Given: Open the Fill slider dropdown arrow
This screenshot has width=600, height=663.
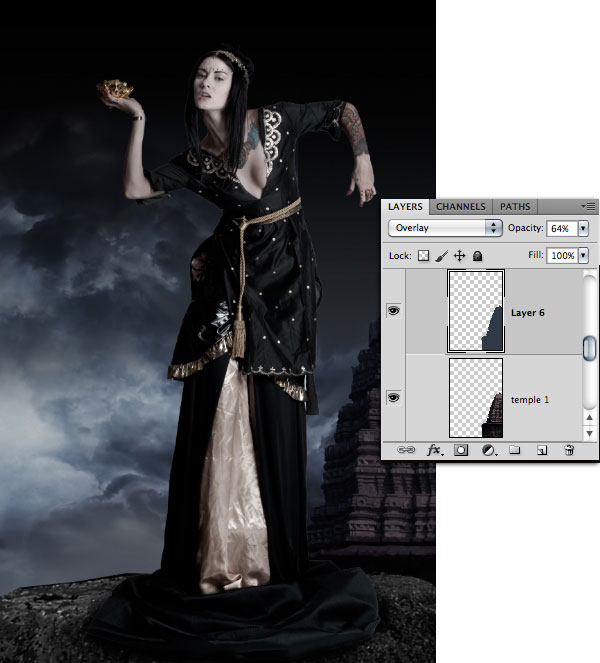Looking at the screenshot, I should 583,256.
